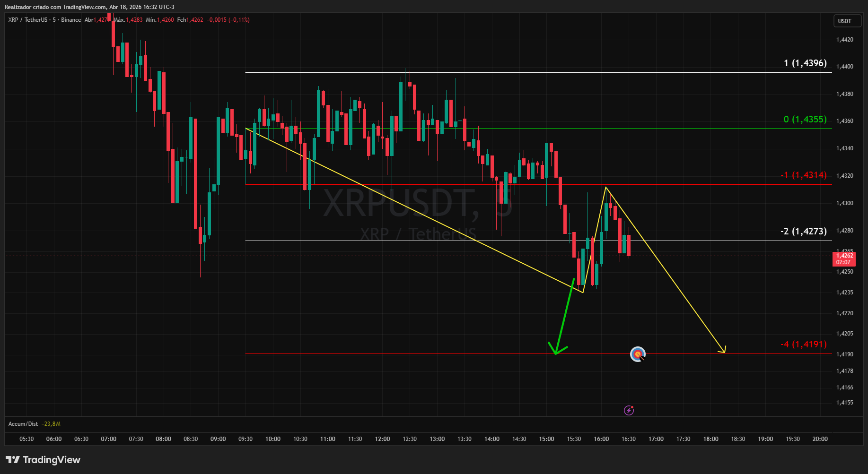Click the 1,4155 value on the price scale
868x474 pixels.
845,403
